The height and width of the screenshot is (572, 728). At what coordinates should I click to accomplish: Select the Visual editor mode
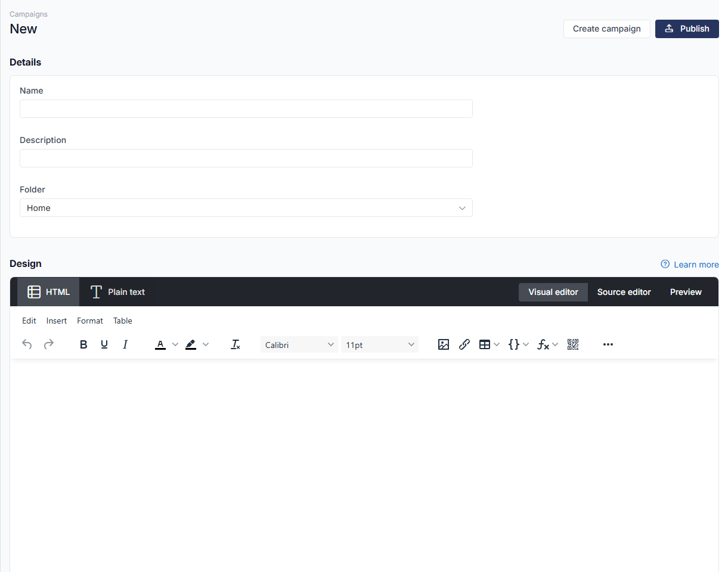pos(553,292)
